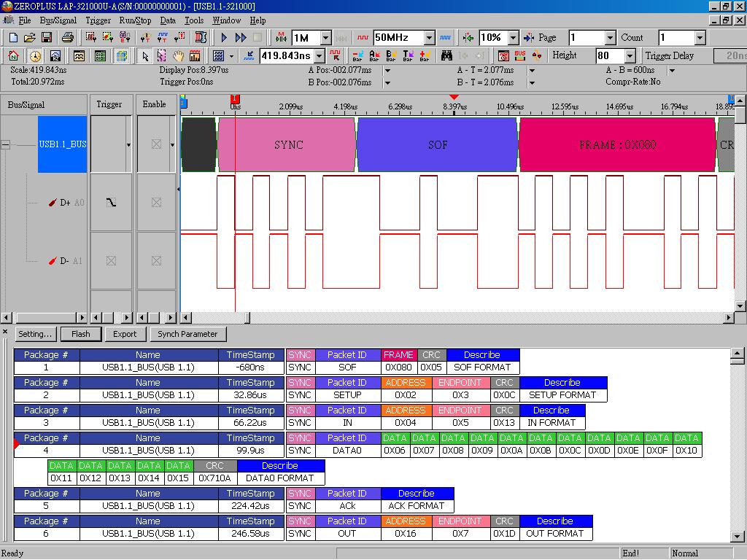The width and height of the screenshot is (747, 560).
Task: Select the normal arrow cursor tool
Action: [144, 55]
